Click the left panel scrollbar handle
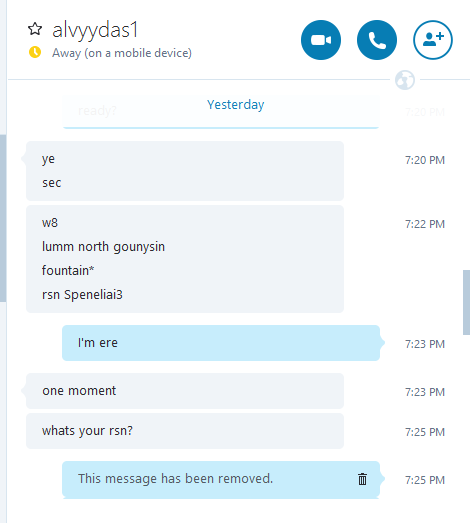The image size is (470, 523). tap(3, 218)
